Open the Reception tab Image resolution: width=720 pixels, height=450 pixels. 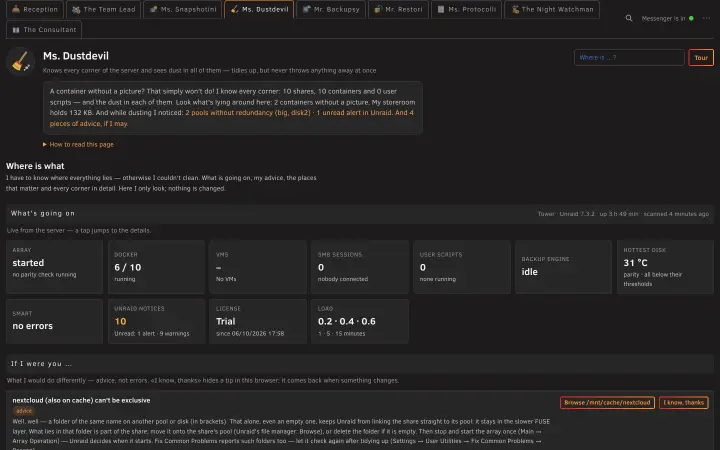(x=35, y=9)
